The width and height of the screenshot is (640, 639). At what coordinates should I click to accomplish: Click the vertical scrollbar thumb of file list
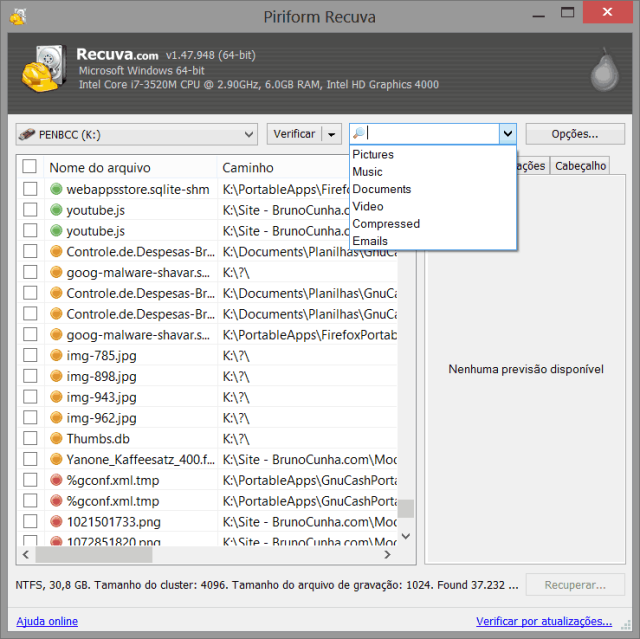(406, 508)
